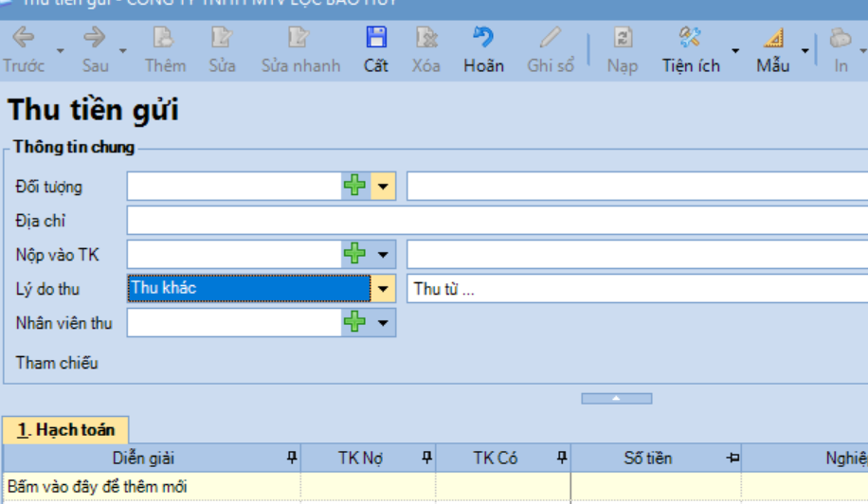Click the green plus beside Nhân viên thu
Image resolution: width=868 pixels, height=504 pixels.
[x=354, y=323]
